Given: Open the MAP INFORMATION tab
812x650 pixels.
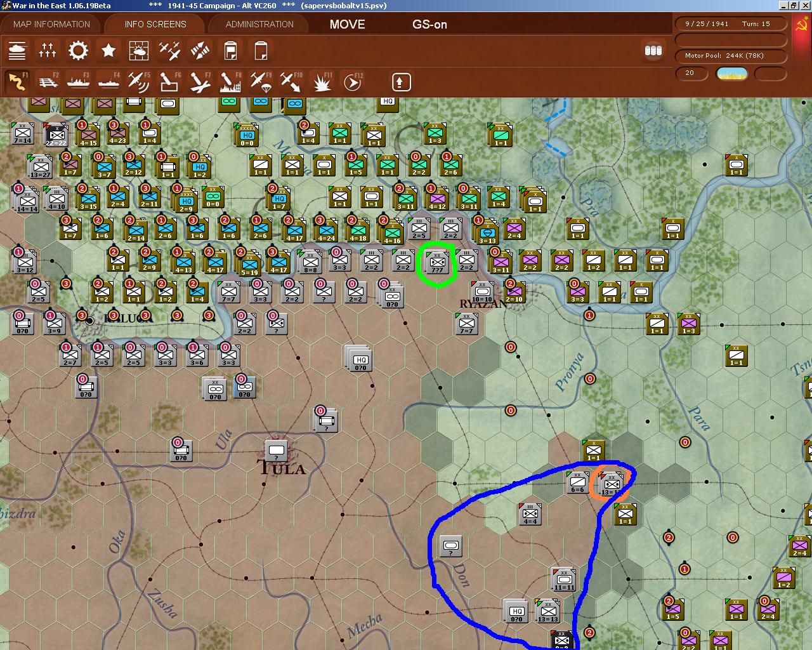Looking at the screenshot, I should (x=51, y=24).
